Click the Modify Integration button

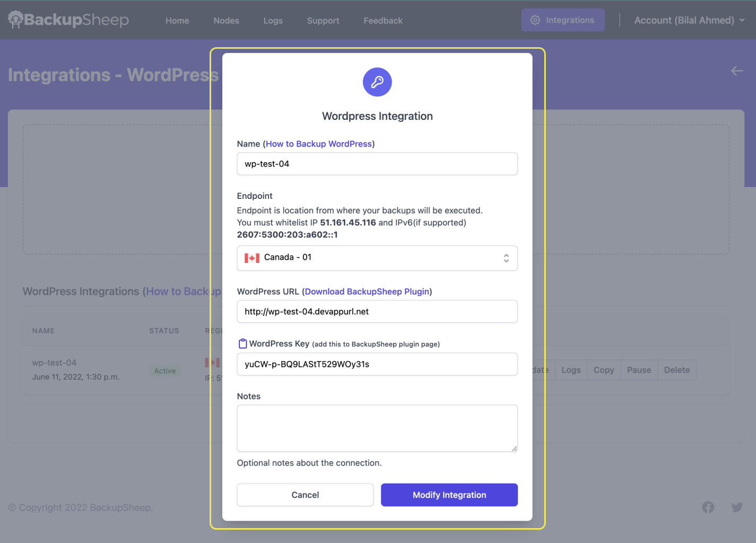(449, 495)
